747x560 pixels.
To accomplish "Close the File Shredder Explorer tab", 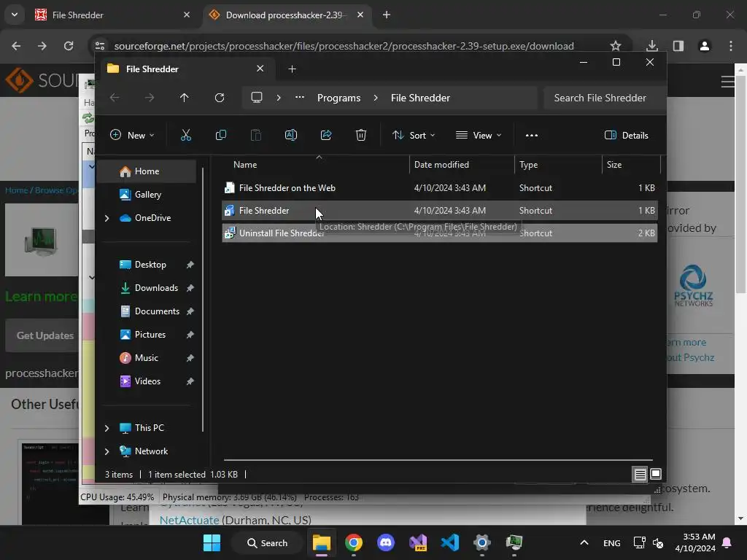I will point(260,69).
